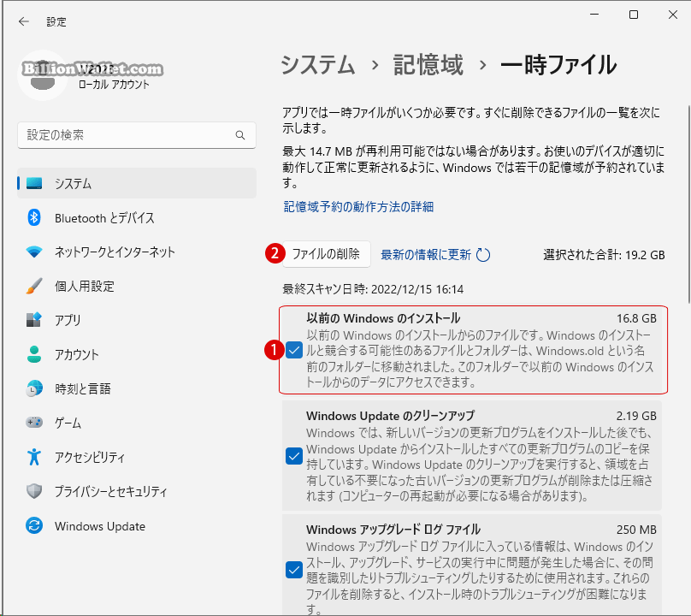
Task: Click the ファイルの削除 button
Action: 326,254
